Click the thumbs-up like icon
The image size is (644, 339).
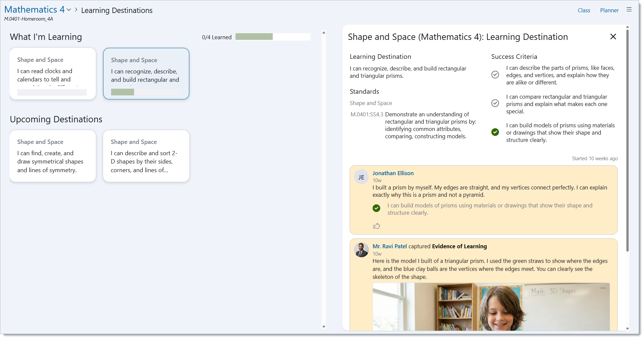[376, 226]
